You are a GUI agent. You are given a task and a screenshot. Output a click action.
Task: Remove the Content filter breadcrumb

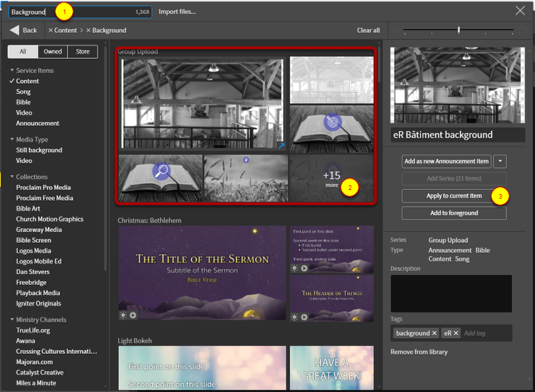[51, 30]
